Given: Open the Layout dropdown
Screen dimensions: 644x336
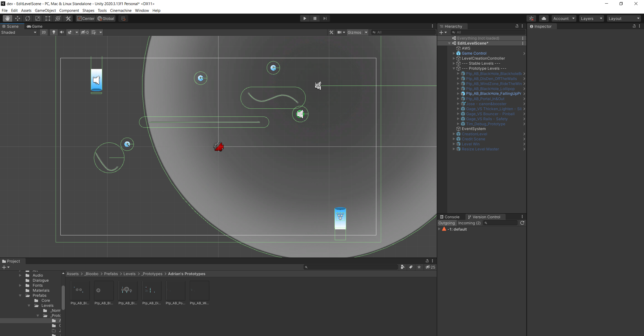Looking at the screenshot, I should pos(624,18).
